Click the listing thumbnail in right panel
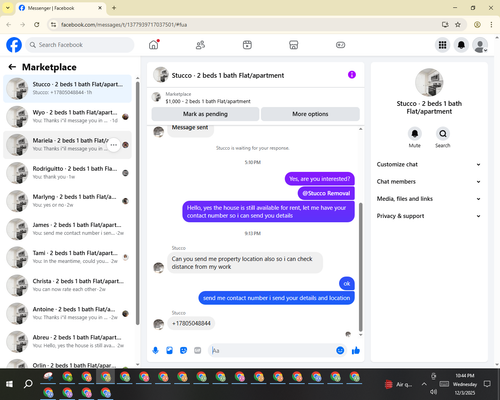Screen dimensions: 500x400 pos(429,82)
